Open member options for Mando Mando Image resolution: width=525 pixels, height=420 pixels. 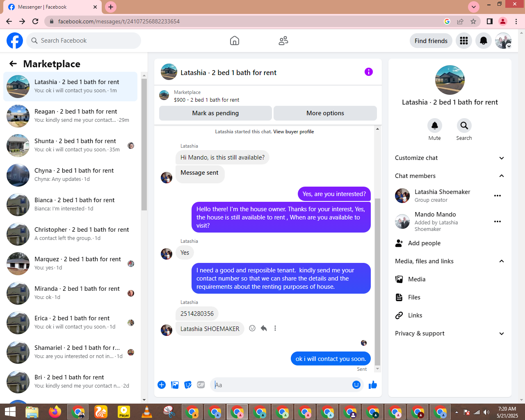[x=498, y=221]
